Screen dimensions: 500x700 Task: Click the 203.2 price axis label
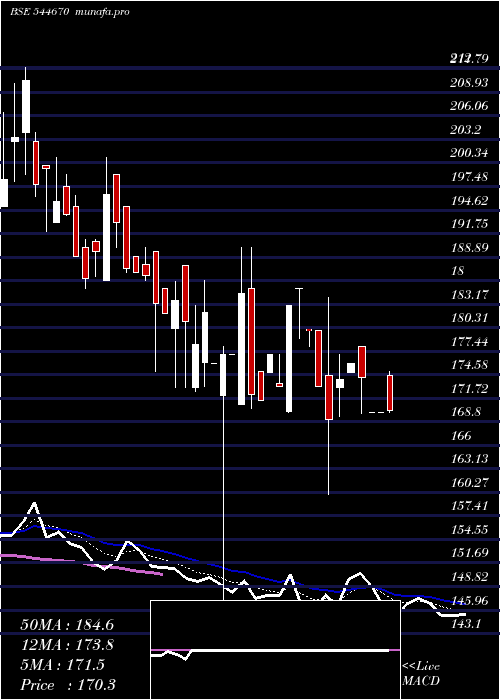click(x=466, y=130)
